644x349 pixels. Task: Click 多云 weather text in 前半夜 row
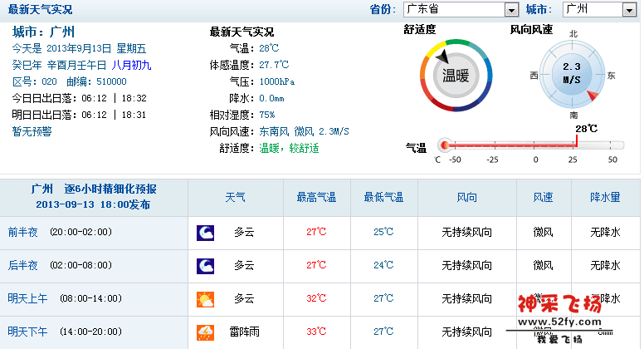click(x=244, y=233)
